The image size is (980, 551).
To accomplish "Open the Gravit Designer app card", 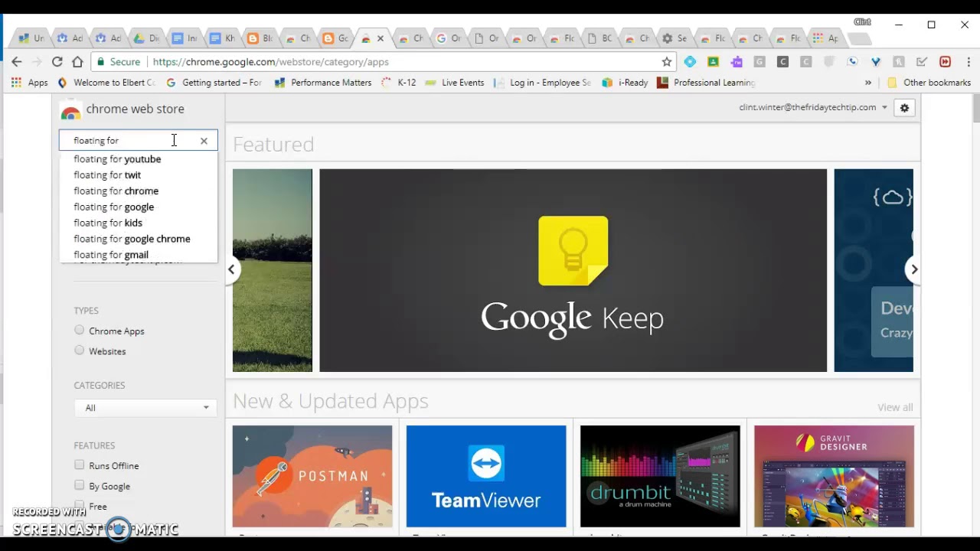I will tap(834, 476).
